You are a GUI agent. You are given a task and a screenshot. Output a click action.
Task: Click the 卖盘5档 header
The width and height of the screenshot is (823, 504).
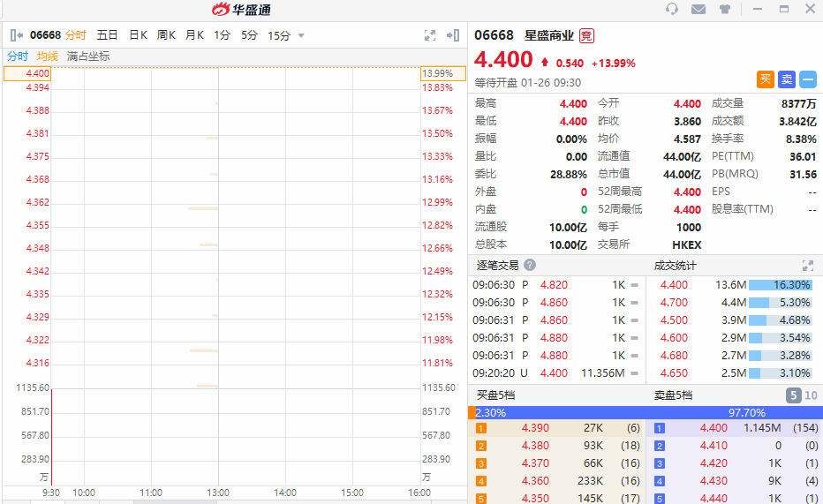673,395
